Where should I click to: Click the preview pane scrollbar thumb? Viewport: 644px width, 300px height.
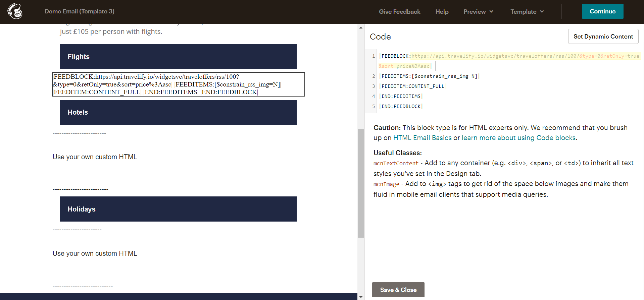[x=361, y=183]
